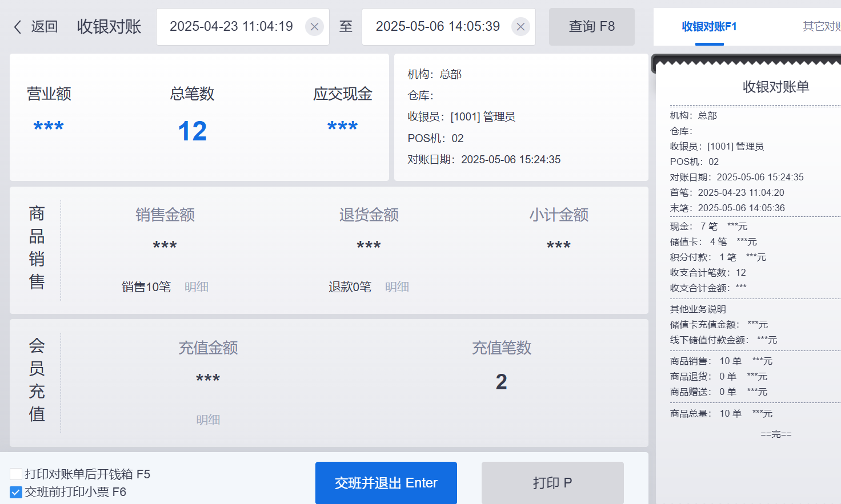Open the 明细 link beside 销售10笔
This screenshot has height=504, width=841.
[x=197, y=287]
